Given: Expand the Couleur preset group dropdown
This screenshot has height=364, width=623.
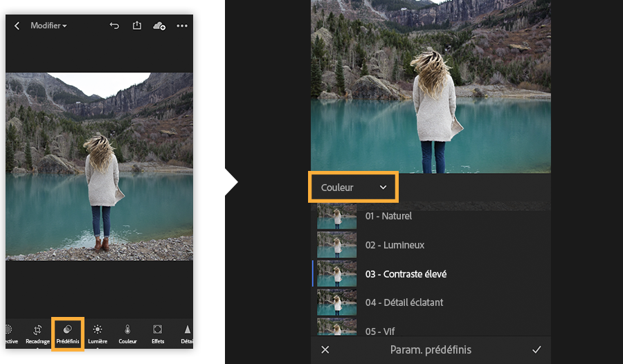Looking at the screenshot, I should point(353,187).
